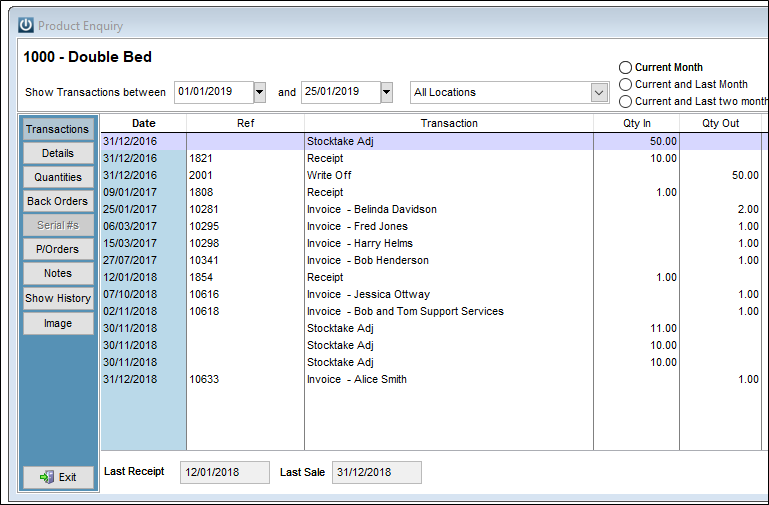769x505 pixels.
Task: Click the Last Receipt date field
Action: point(225,472)
